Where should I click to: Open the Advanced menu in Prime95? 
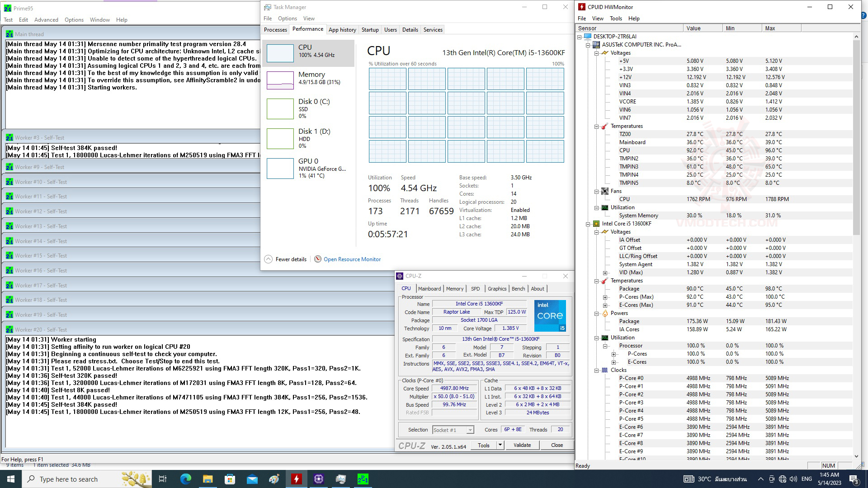click(46, 20)
